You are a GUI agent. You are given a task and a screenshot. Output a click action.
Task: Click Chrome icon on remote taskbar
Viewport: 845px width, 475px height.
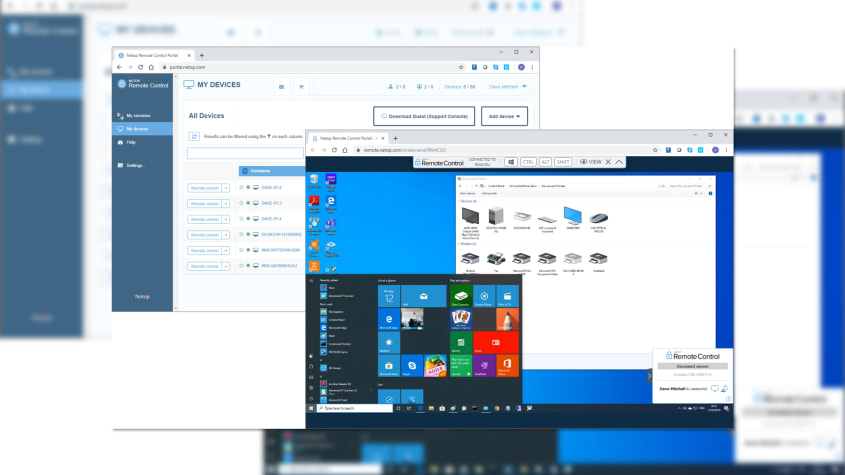(497, 408)
